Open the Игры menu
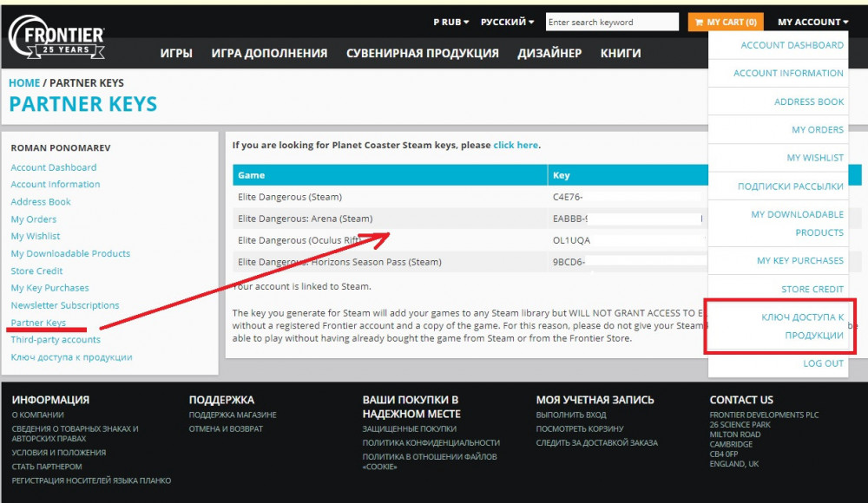Viewport: 868px width, 503px height. [176, 53]
